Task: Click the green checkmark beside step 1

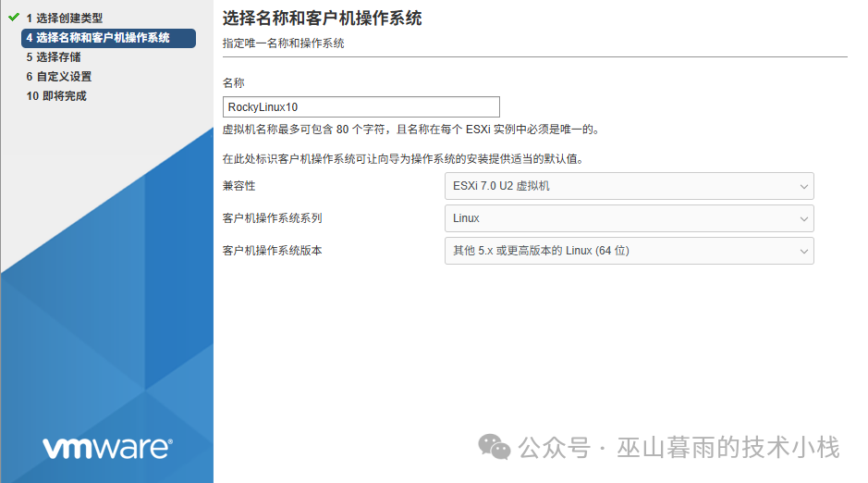Action: 14,18
